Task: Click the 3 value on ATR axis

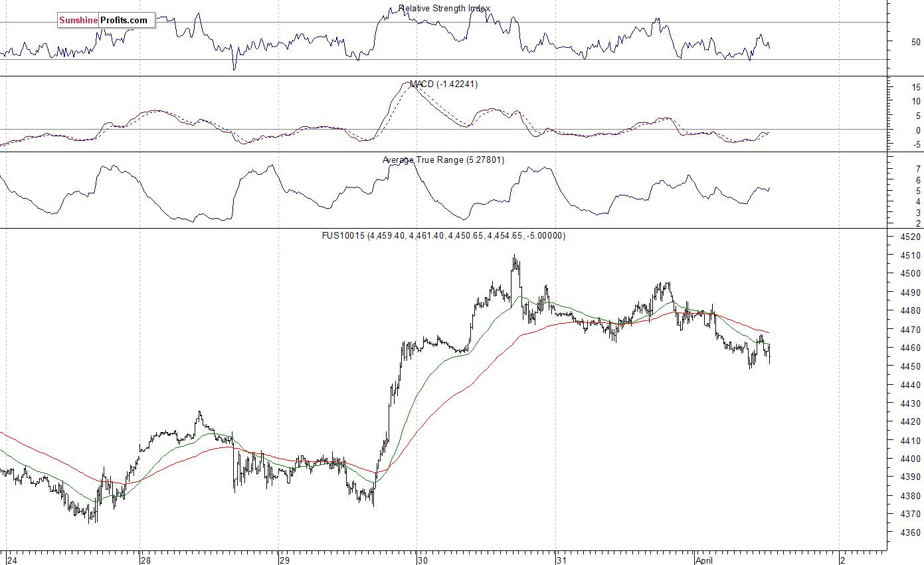Action: pos(917,213)
